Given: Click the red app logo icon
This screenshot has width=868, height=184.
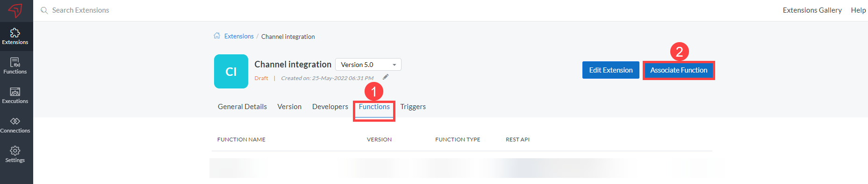Looking at the screenshot, I should [15, 10].
